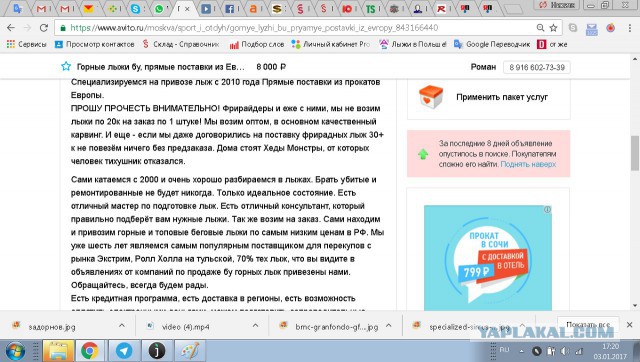640x362 pixels.
Task: Click the Поднять наверх link
Action: 528,164
